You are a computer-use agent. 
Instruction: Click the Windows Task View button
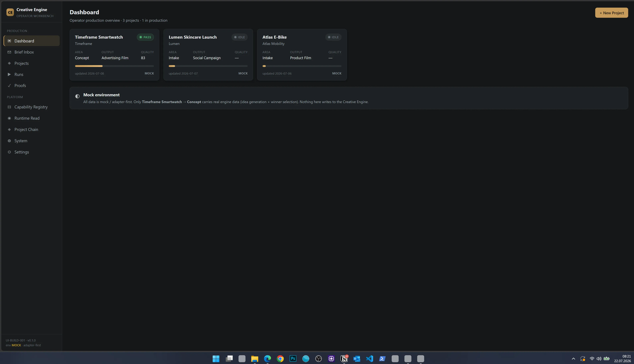229,359
